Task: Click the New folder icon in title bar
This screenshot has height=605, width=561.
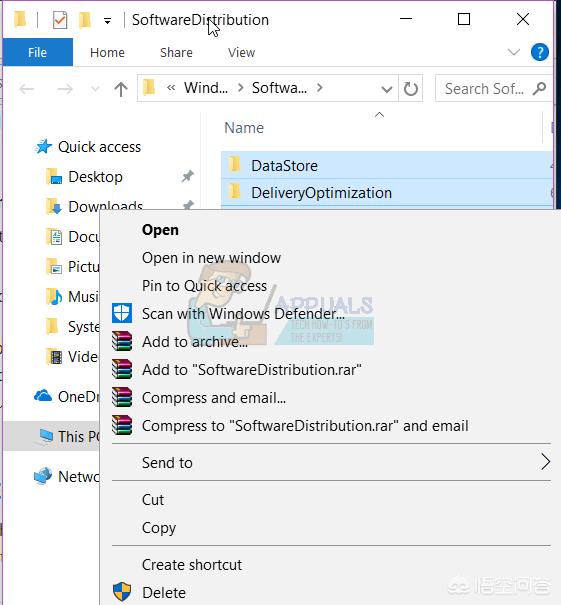Action: [x=84, y=20]
